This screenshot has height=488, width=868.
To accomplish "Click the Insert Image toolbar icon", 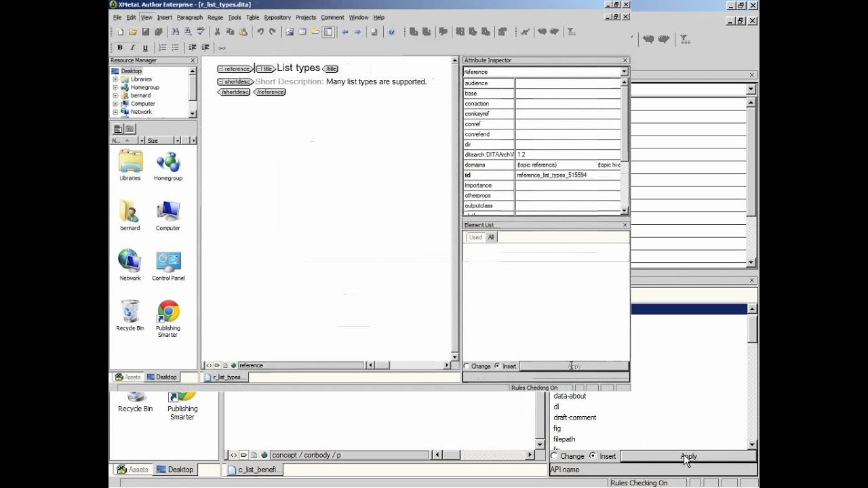I will [290, 32].
